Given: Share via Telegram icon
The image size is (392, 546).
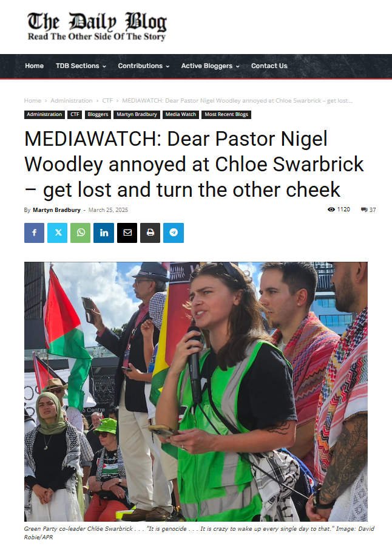Looking at the screenshot, I should [x=174, y=233].
